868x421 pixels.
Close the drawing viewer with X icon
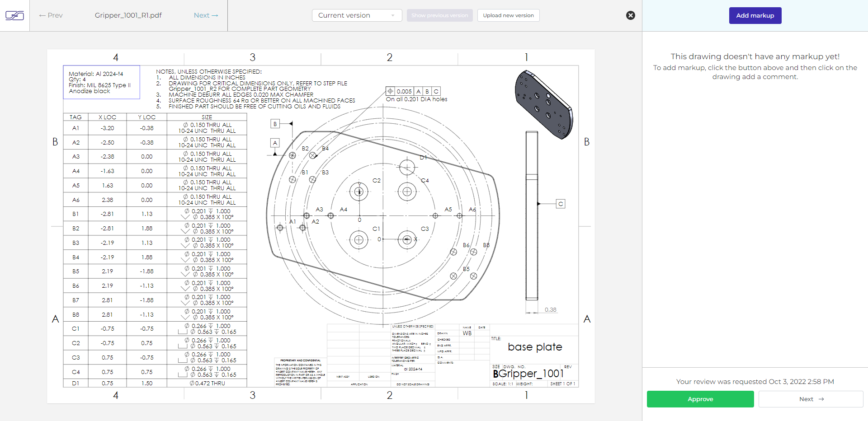(x=630, y=15)
